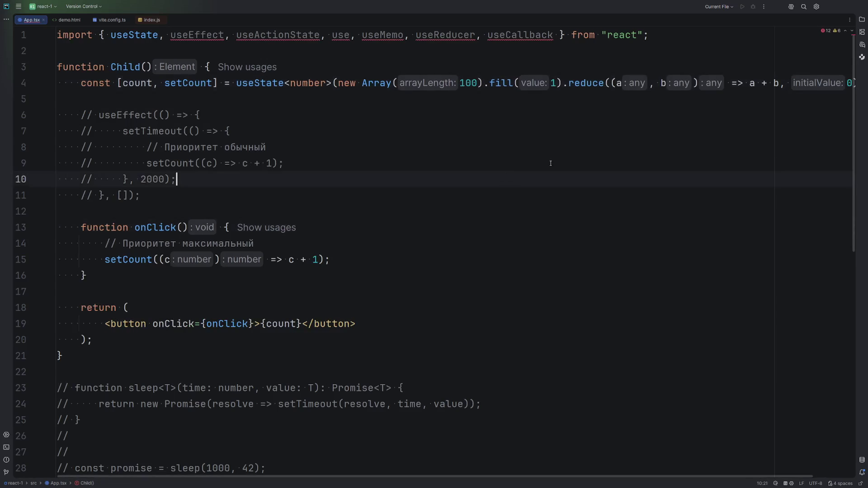Open the Project folder tool window
This screenshot has width=868, height=488.
coord(862,19)
